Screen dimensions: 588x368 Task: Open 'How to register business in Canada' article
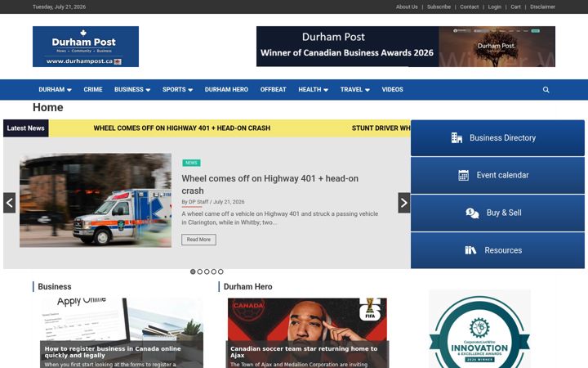point(113,352)
